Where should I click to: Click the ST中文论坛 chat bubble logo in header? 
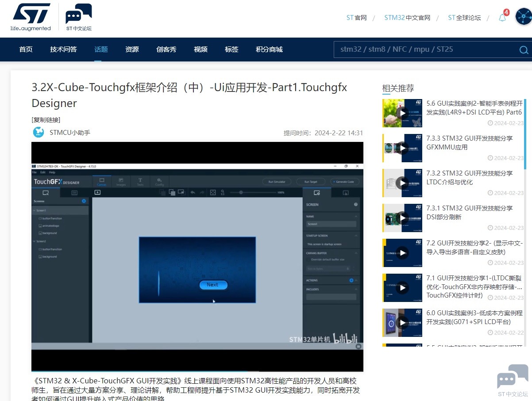pos(79,17)
